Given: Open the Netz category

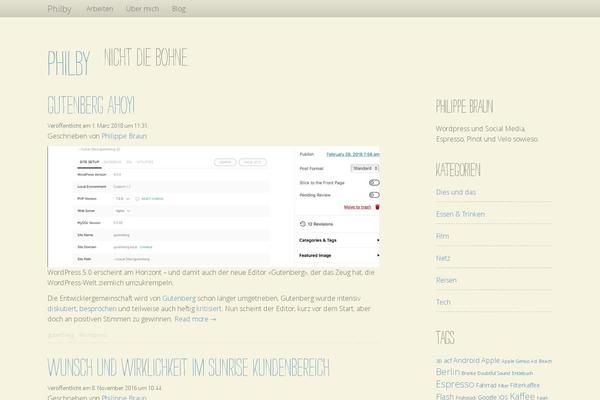Looking at the screenshot, I should [443, 258].
